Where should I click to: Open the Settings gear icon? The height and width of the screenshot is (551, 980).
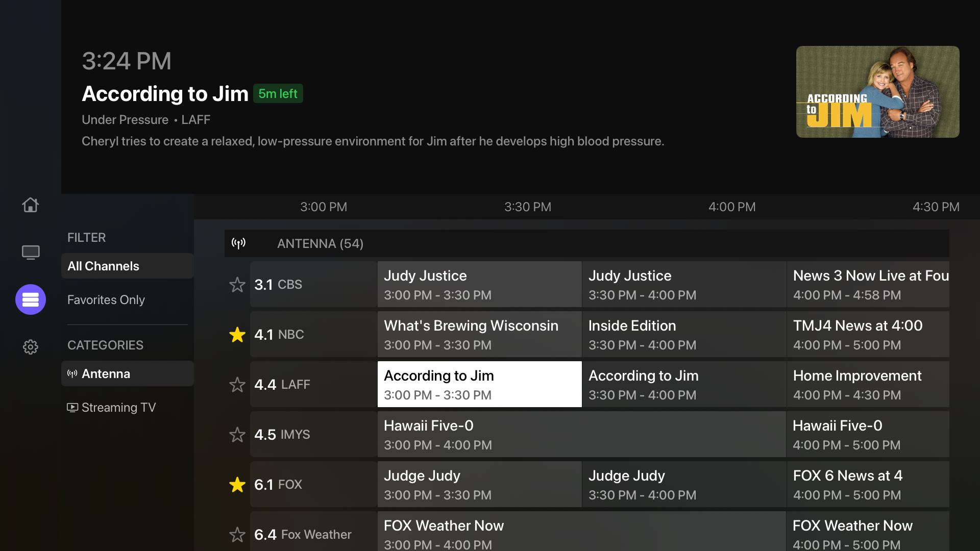30,347
